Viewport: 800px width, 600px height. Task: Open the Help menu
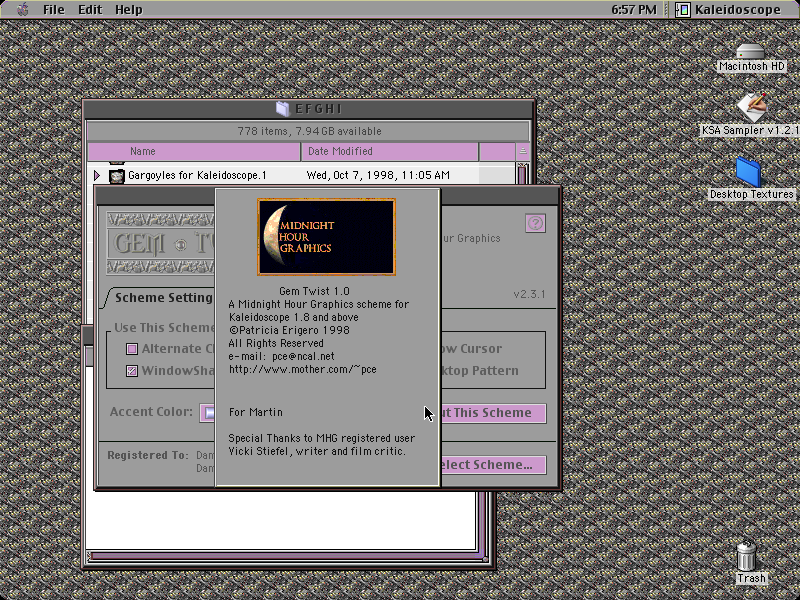(x=129, y=10)
